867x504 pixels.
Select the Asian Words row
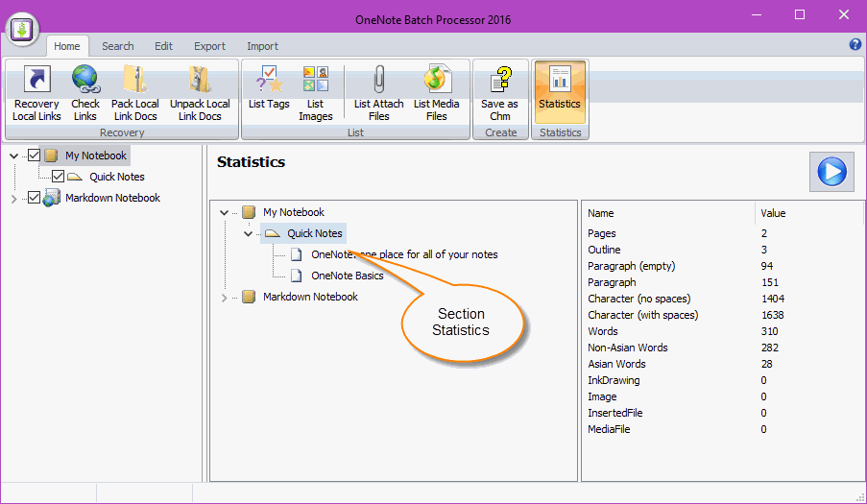[723, 364]
